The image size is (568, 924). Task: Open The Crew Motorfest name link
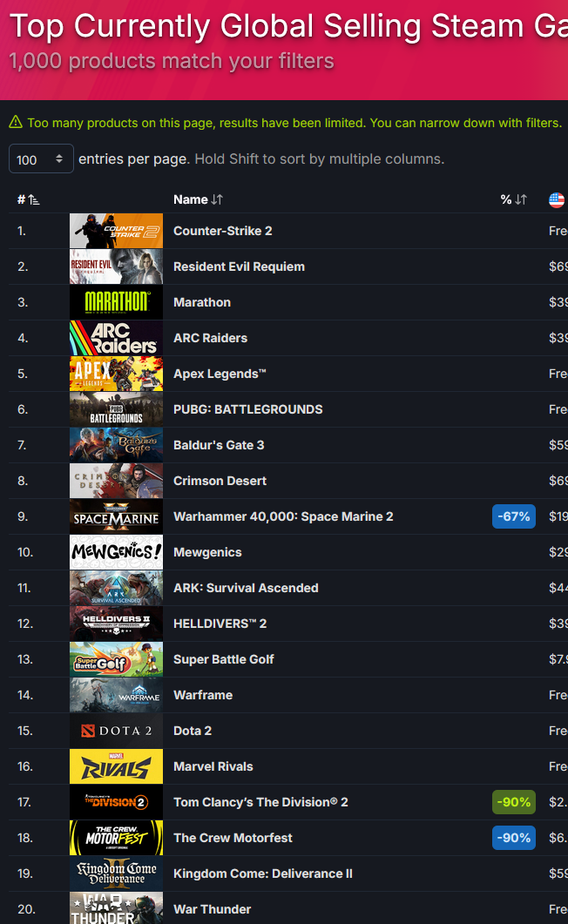tap(233, 838)
